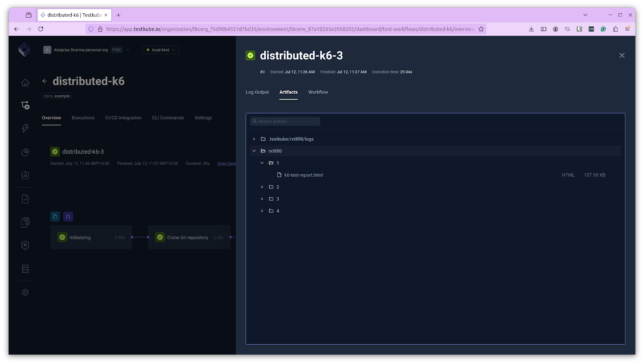Screen dimensions: 644x364
Task: Open the Tests checkmark document sidebar icon
Action: point(25,199)
